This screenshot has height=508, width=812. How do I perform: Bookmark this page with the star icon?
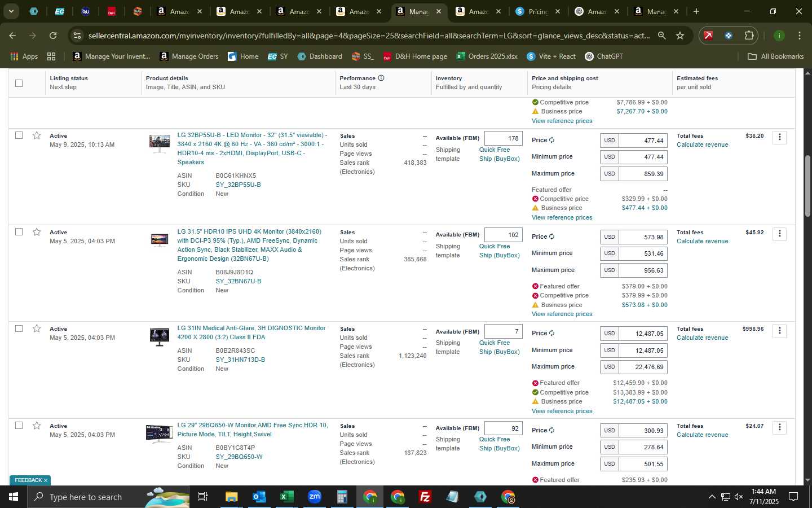(680, 36)
